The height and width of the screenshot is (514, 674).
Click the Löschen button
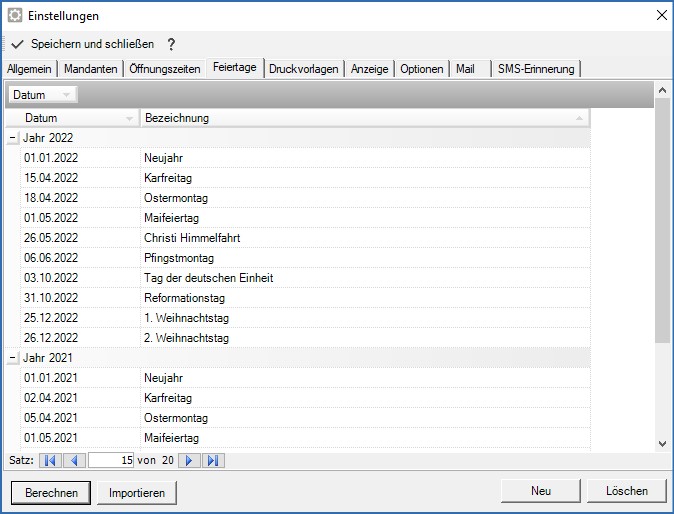click(627, 491)
